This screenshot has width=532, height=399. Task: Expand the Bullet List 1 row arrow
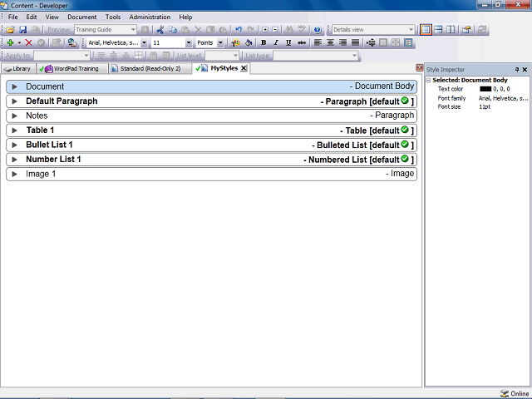point(14,145)
